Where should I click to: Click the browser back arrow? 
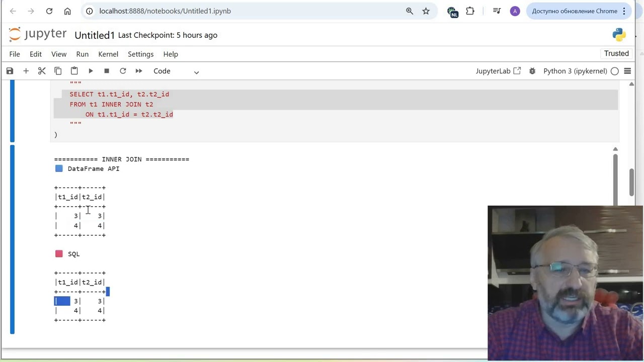click(13, 11)
